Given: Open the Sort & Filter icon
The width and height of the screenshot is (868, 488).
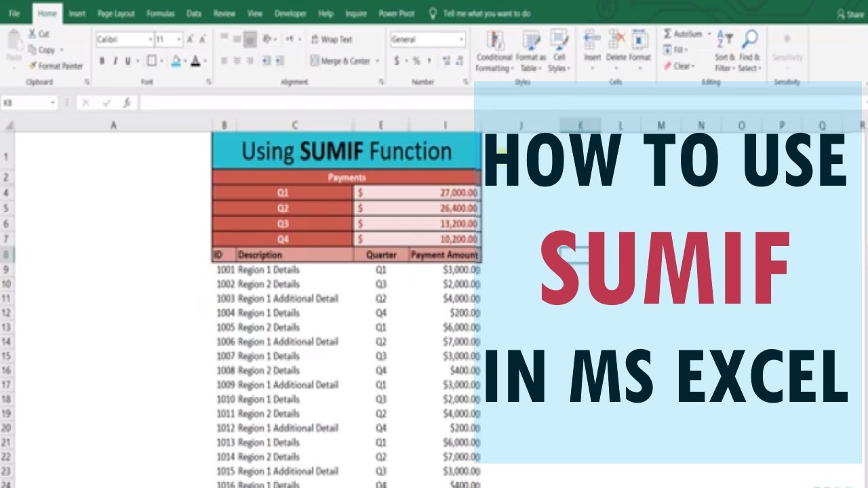Looking at the screenshot, I should coord(725,41).
